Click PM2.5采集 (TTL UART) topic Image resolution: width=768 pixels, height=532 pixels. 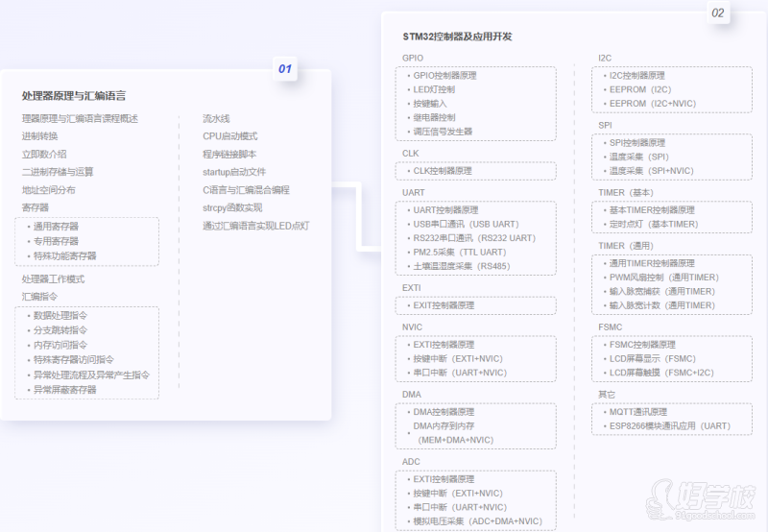tap(459, 252)
